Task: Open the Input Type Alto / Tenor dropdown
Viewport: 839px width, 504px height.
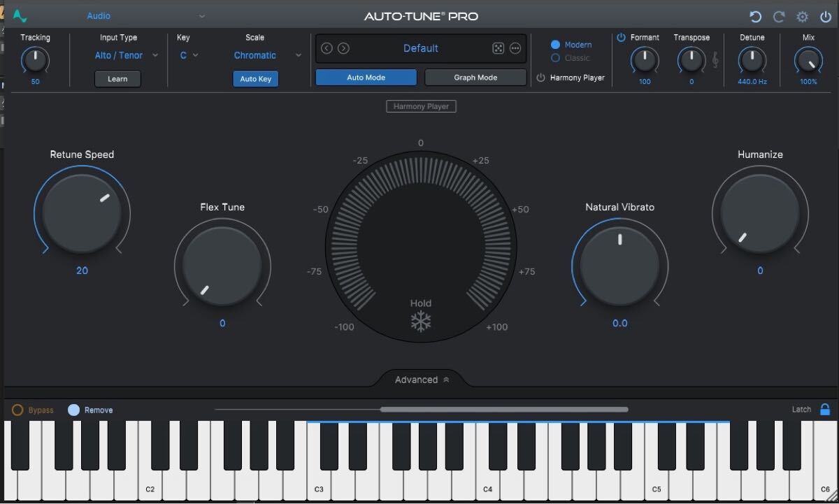Action: [126, 55]
